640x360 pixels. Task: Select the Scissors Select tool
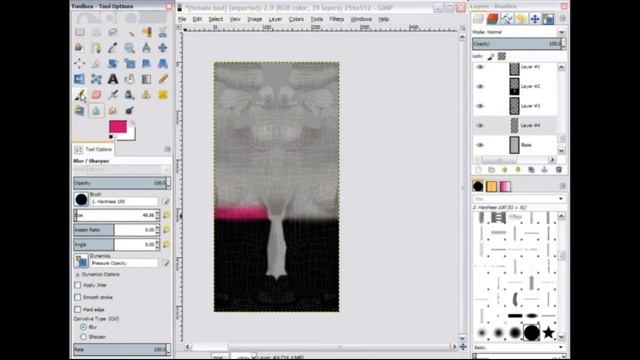point(163,32)
